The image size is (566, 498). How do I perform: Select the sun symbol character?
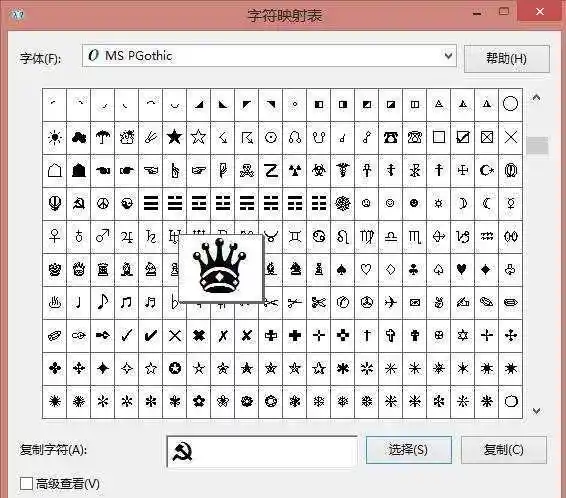(55, 137)
